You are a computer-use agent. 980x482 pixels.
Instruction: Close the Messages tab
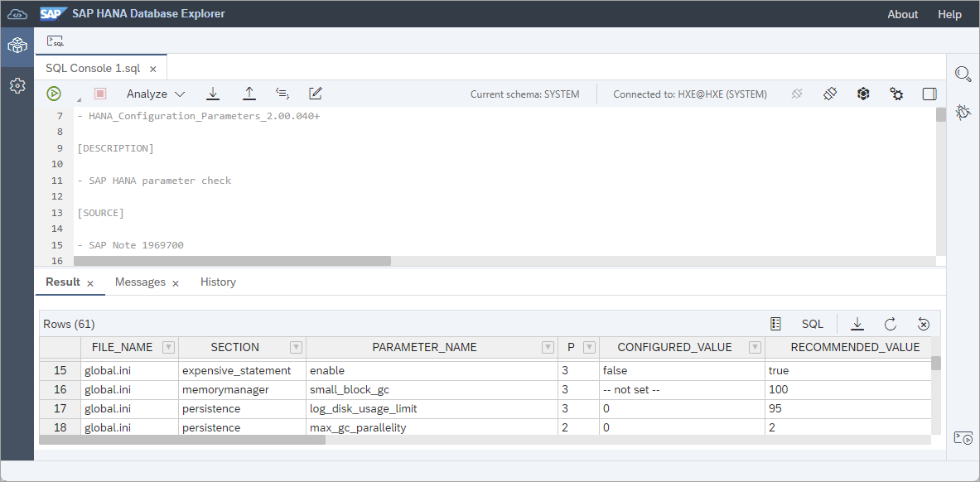pos(176,283)
